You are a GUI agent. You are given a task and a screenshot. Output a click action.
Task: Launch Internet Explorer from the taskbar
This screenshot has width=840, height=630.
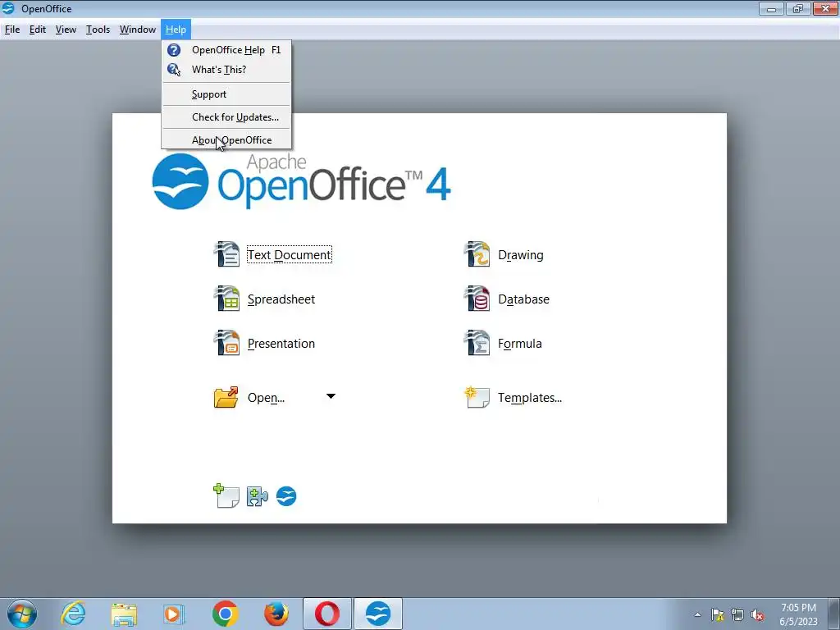coord(73,614)
